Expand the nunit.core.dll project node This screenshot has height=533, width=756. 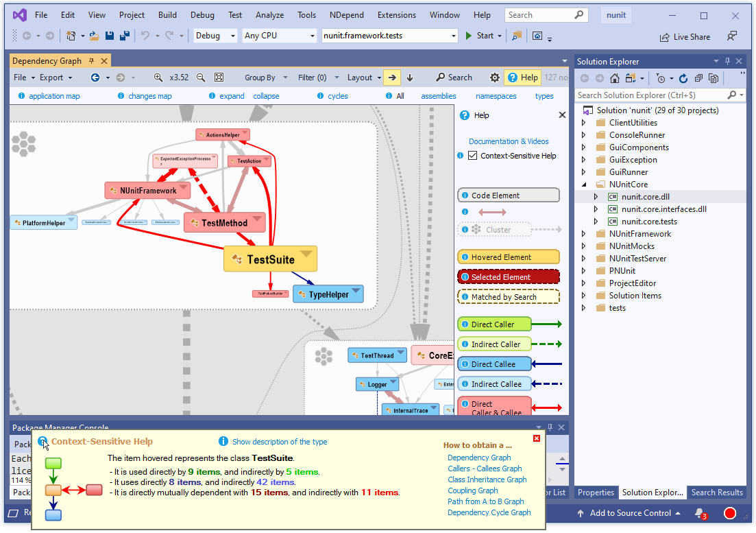[596, 197]
